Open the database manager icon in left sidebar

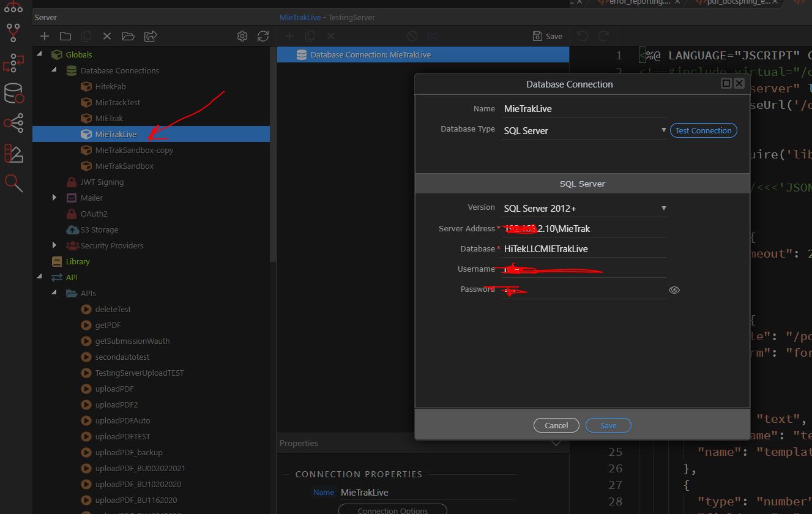[x=13, y=93]
